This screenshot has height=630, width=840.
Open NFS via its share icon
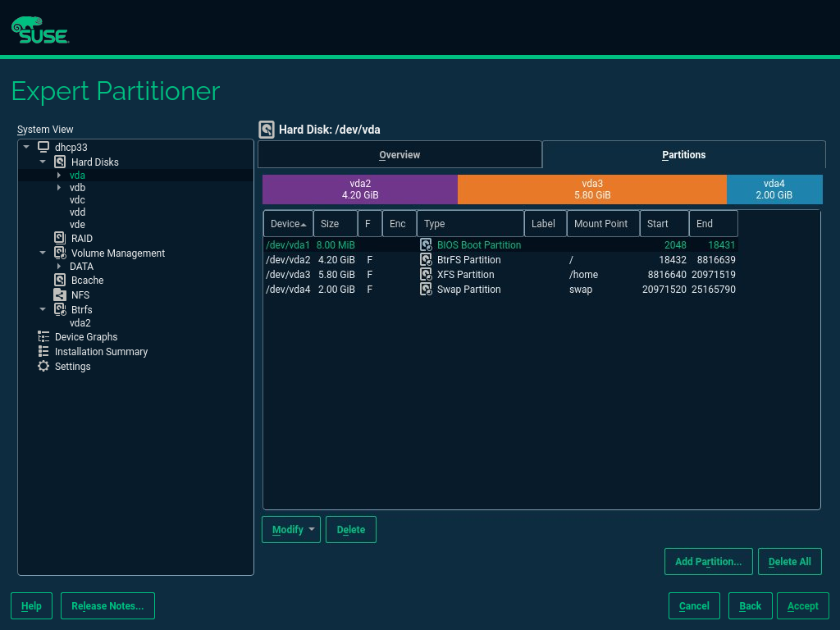point(60,294)
